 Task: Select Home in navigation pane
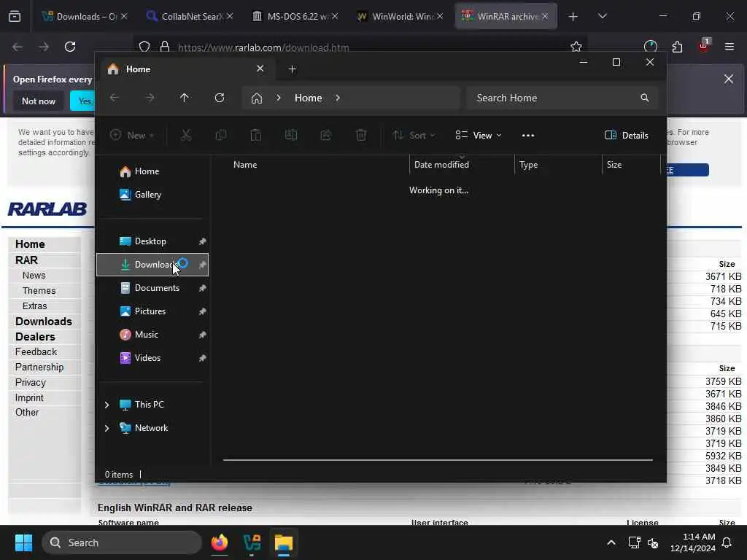152,171
